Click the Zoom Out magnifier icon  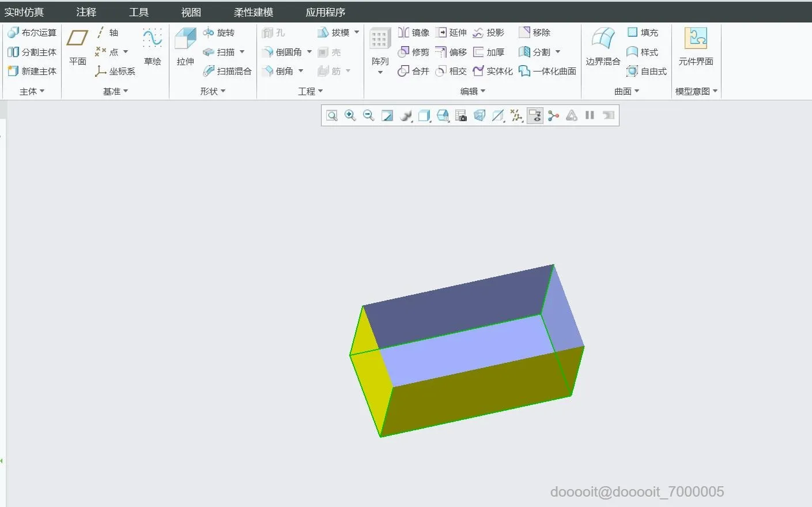[x=369, y=115]
